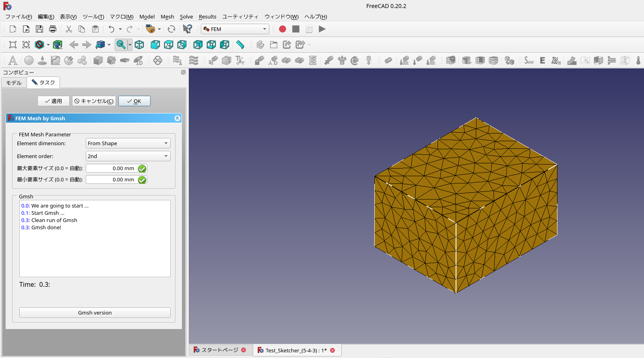The height and width of the screenshot is (358, 644).
Task: Open the Mesh menu
Action: pos(167,16)
